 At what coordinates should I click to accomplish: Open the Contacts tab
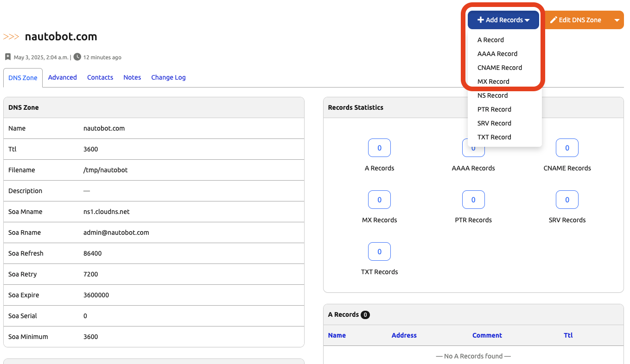pos(100,77)
